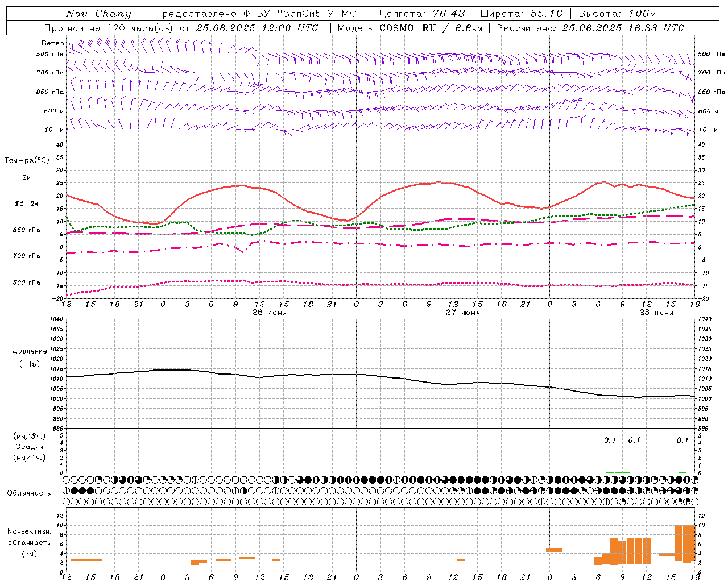This screenshot has width=728, height=582.
Task: Click the "Тем-ра(°C)" temperature panel label
Action: click(27, 161)
